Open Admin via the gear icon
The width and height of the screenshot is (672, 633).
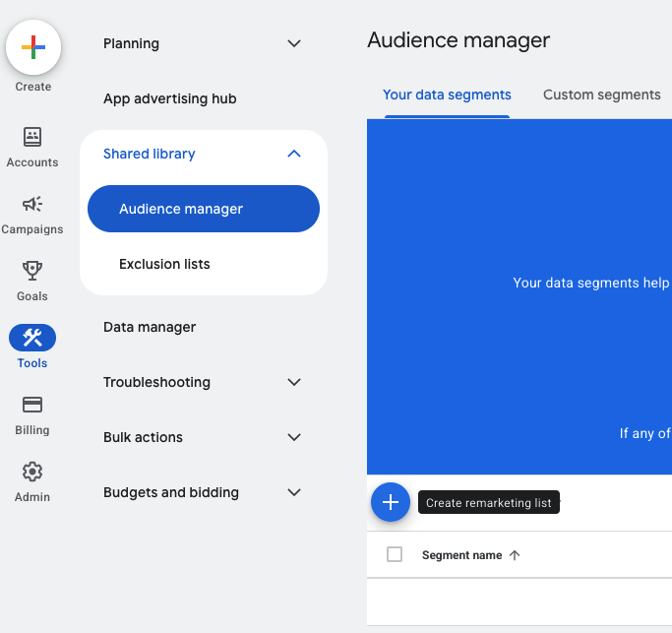[x=32, y=472]
